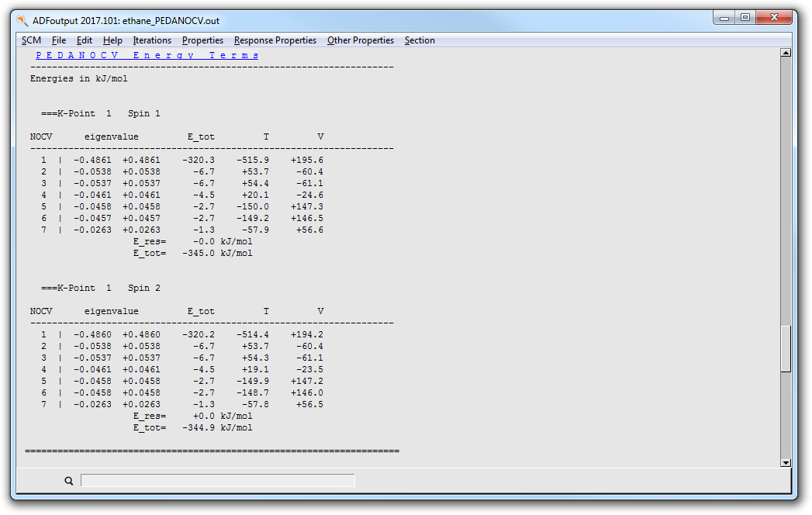Screen dimensions: 812x515
Task: Click Spin 2 T value -514.4
Action: (x=253, y=335)
